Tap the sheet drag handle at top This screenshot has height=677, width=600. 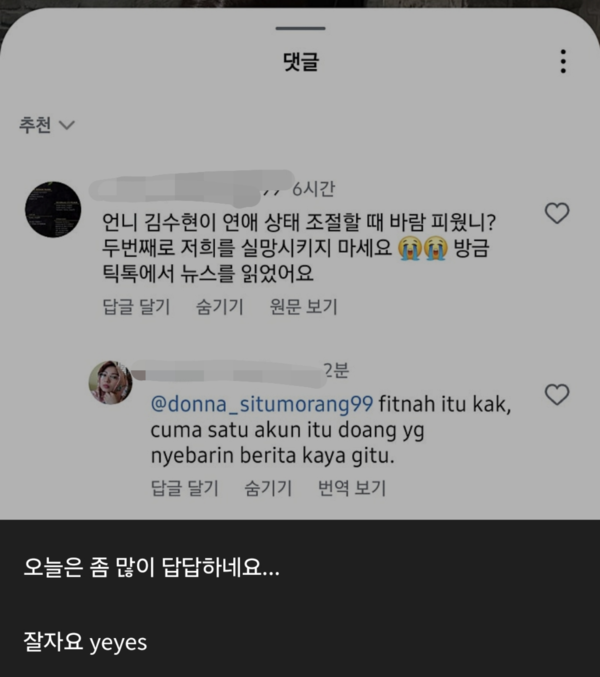click(x=300, y=29)
